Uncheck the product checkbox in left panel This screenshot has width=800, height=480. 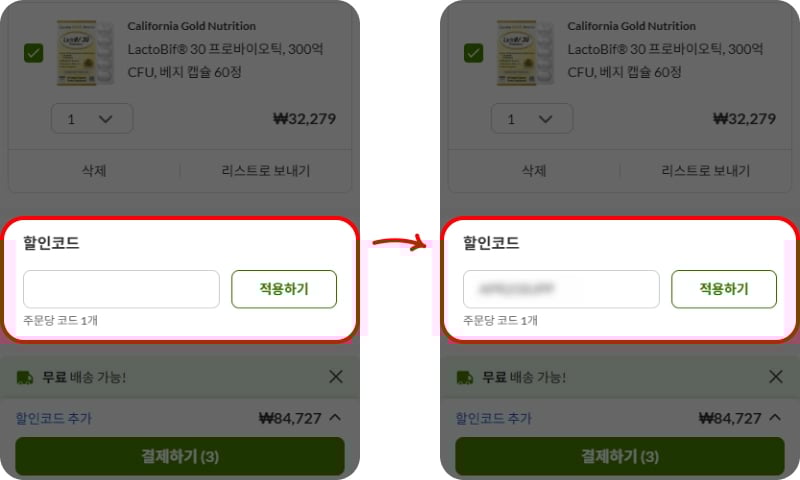33,53
